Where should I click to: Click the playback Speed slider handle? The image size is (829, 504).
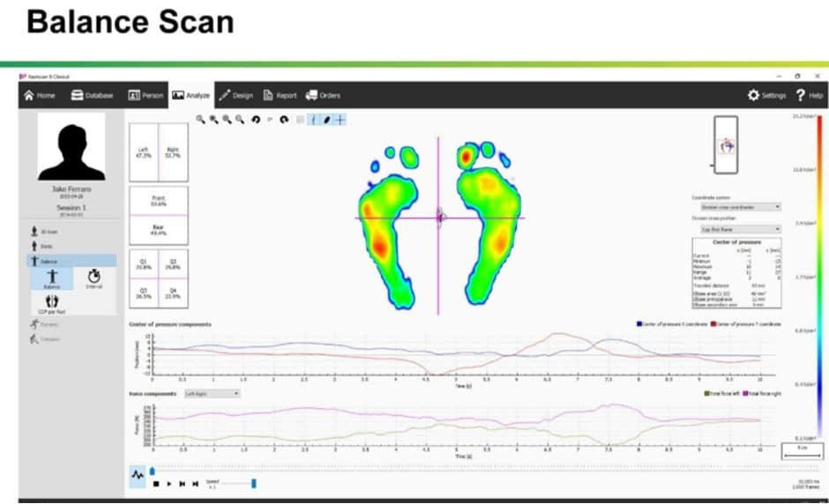tap(254, 483)
